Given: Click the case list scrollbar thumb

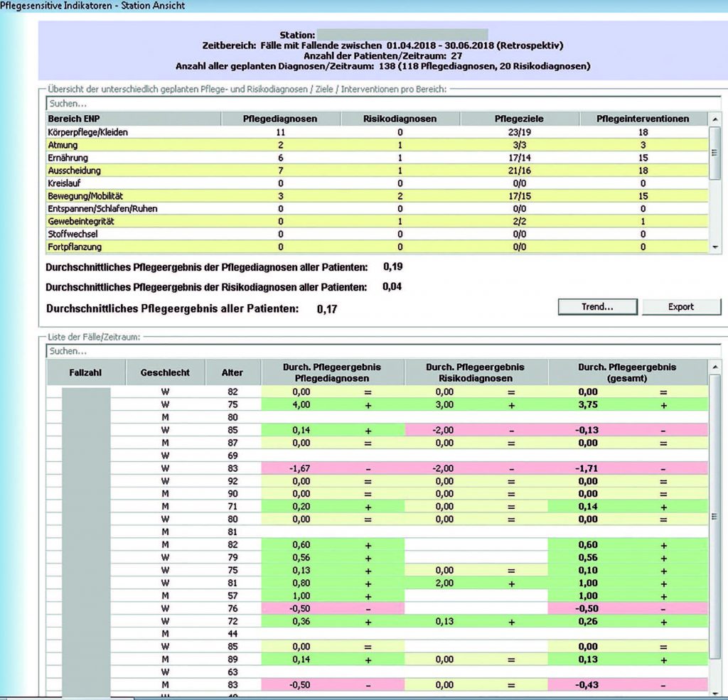Looking at the screenshot, I should [x=715, y=517].
